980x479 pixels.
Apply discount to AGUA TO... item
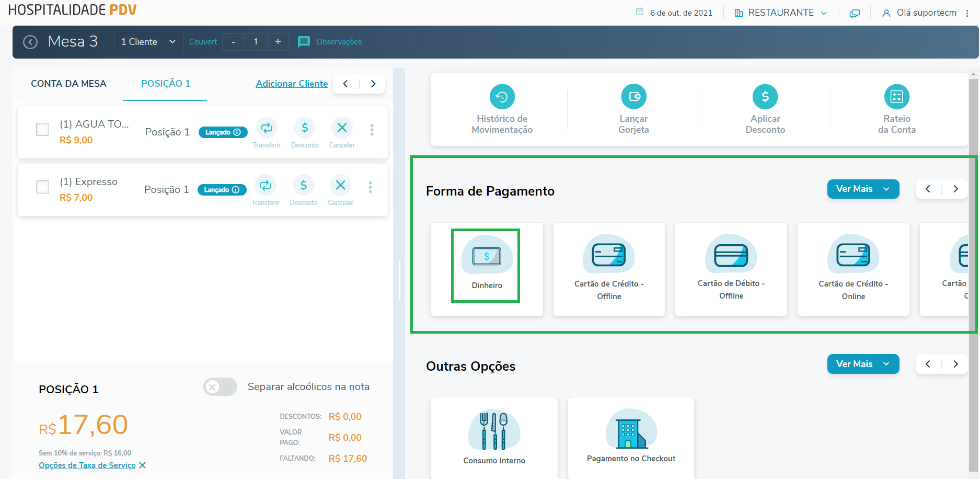305,133
